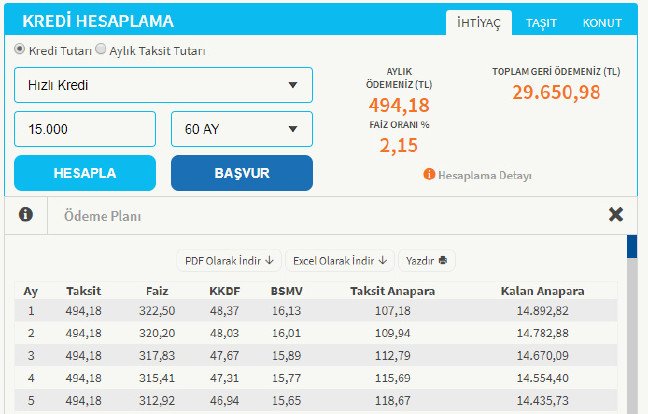Click the loan amount field showing 15.000
The image size is (648, 414).
pyautogui.click(x=85, y=129)
